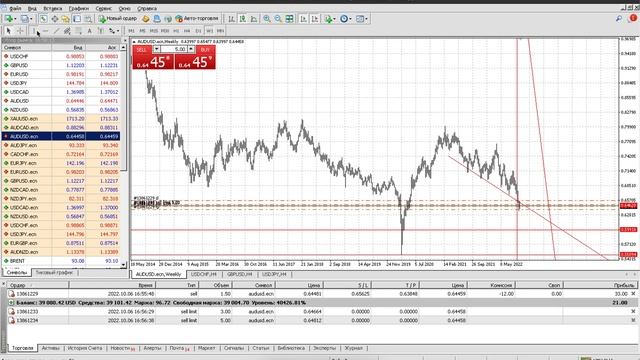Expand the Arrows drawing tools dropdown
Image resolution: width=640 pixels, height=360 pixels.
pyautogui.click(x=118, y=31)
